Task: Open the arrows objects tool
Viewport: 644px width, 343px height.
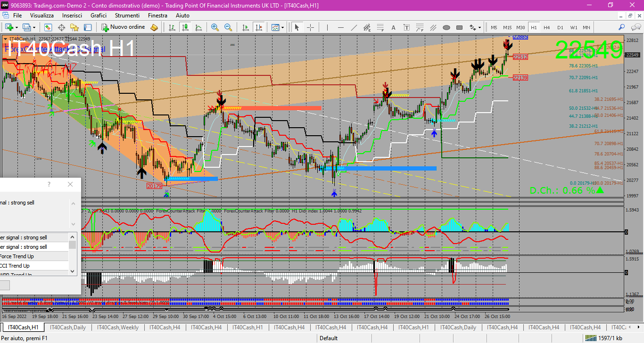Action: click(473, 27)
